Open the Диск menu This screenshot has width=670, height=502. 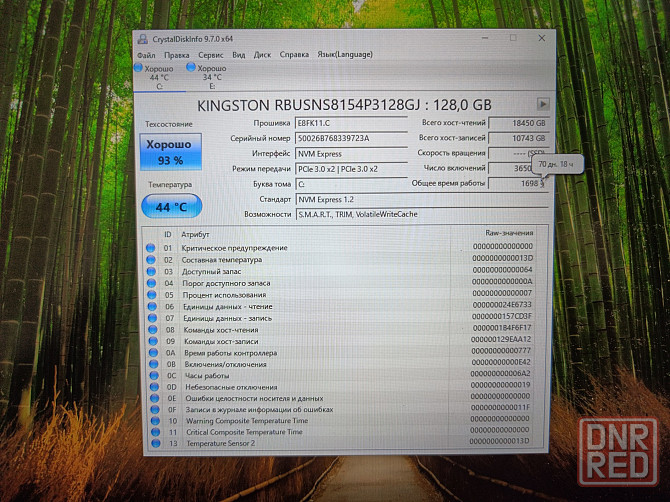coord(262,55)
